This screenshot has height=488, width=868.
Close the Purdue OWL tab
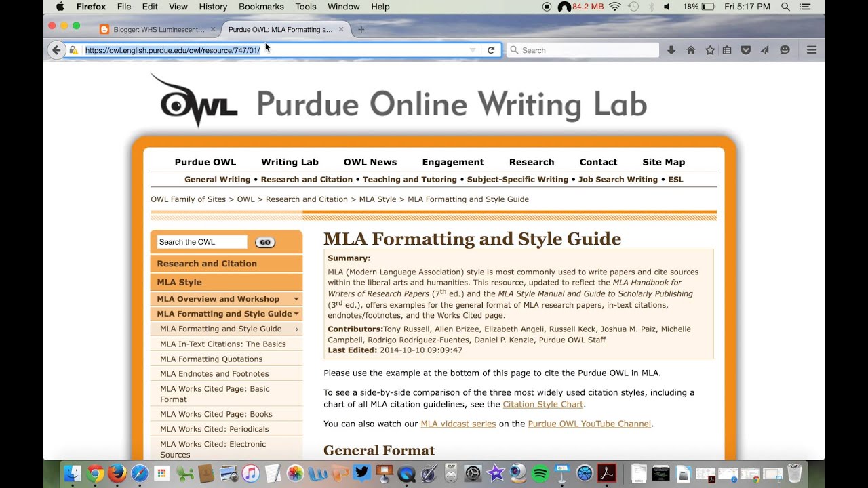click(x=341, y=30)
